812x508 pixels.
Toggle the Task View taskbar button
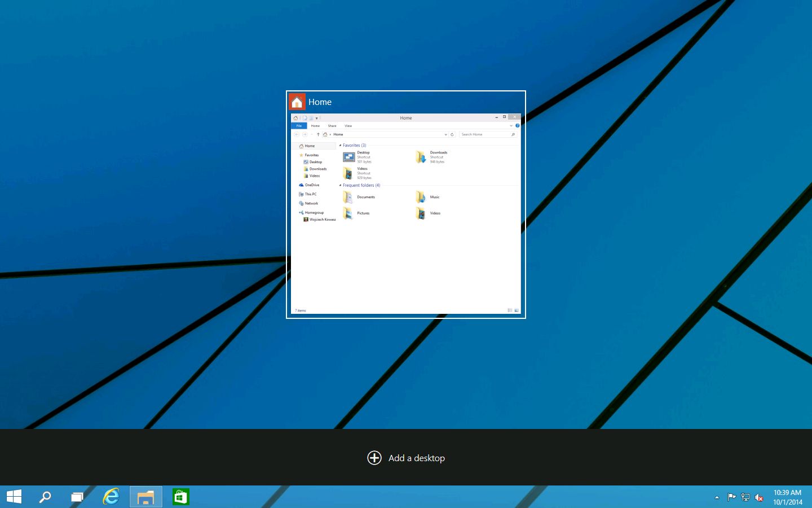(x=77, y=497)
